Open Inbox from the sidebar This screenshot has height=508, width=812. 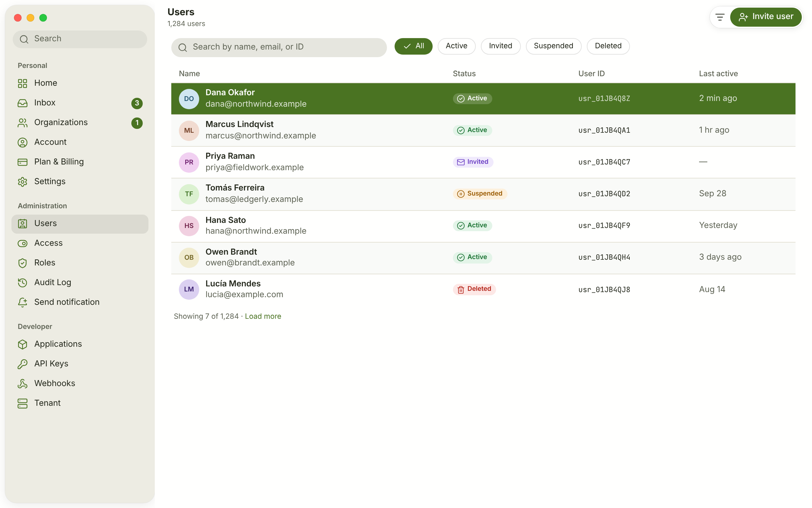(x=80, y=103)
